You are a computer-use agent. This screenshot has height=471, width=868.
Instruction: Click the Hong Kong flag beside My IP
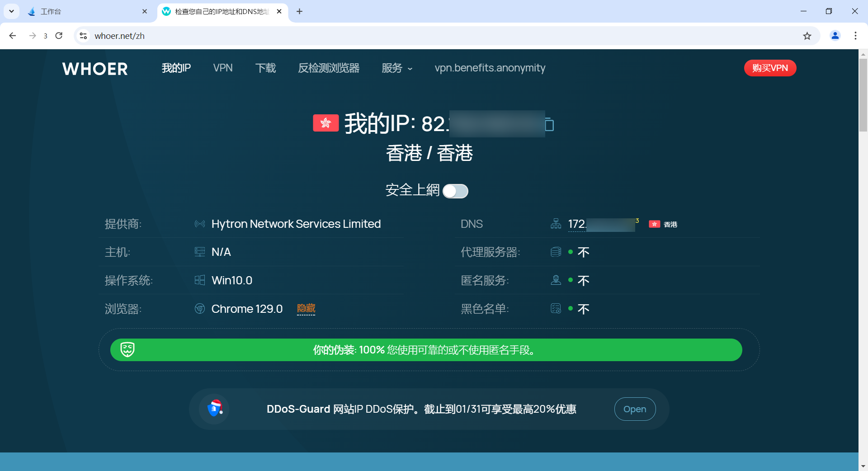(325, 123)
